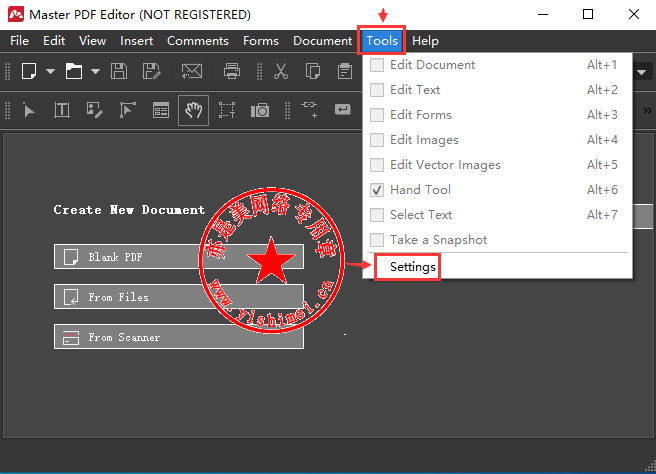The width and height of the screenshot is (656, 474).
Task: Open the View menu
Action: click(92, 41)
